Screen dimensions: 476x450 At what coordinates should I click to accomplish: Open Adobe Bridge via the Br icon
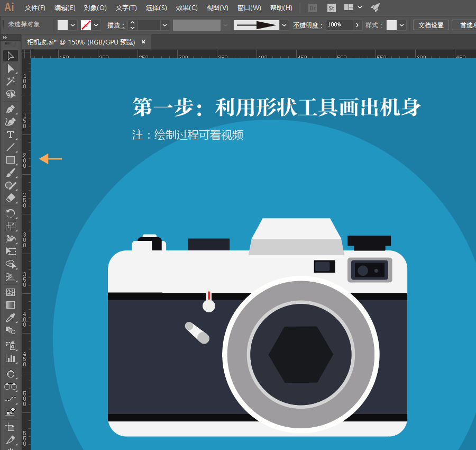point(313,8)
